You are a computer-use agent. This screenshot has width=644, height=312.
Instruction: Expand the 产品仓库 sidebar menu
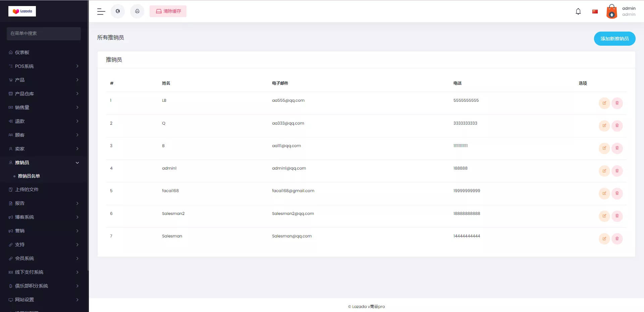pos(44,94)
